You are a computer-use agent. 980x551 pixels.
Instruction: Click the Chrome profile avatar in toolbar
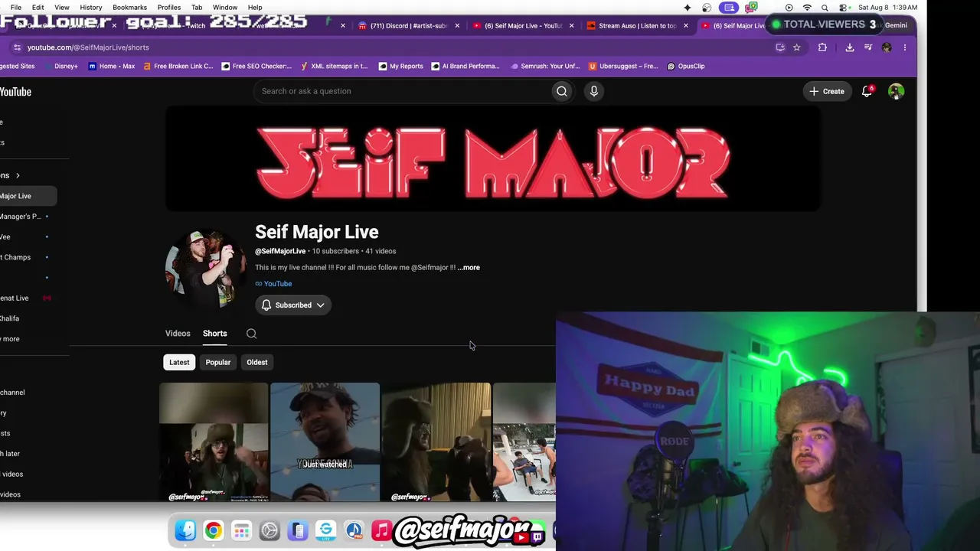pos(887,47)
